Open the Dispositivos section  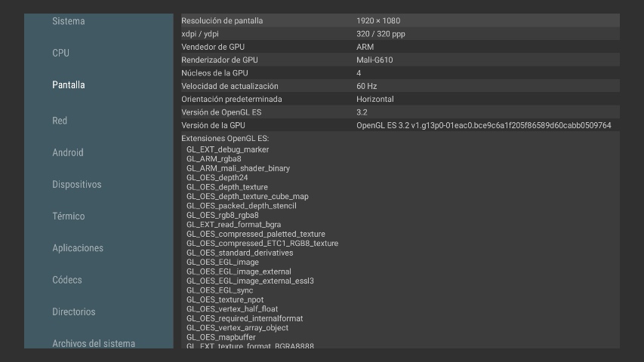(x=77, y=184)
